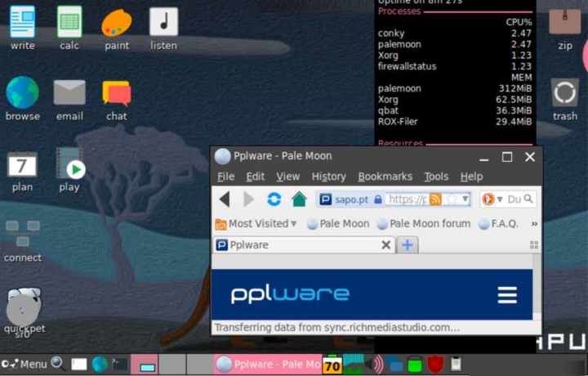This screenshot has height=376, width=588.
Task: Open the F.A.Q. bookmark
Action: click(x=498, y=223)
